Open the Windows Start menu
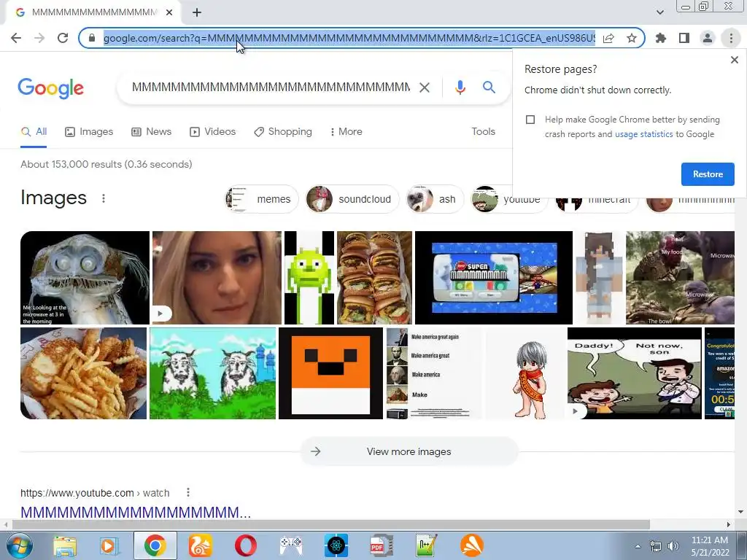This screenshot has width=747, height=560. [19, 545]
